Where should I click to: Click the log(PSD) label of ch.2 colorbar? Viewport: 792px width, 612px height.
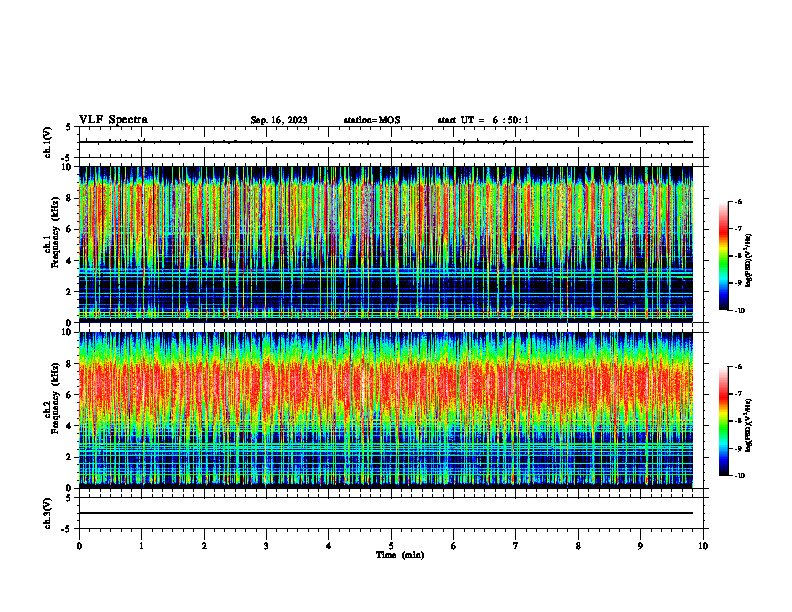tap(750, 425)
